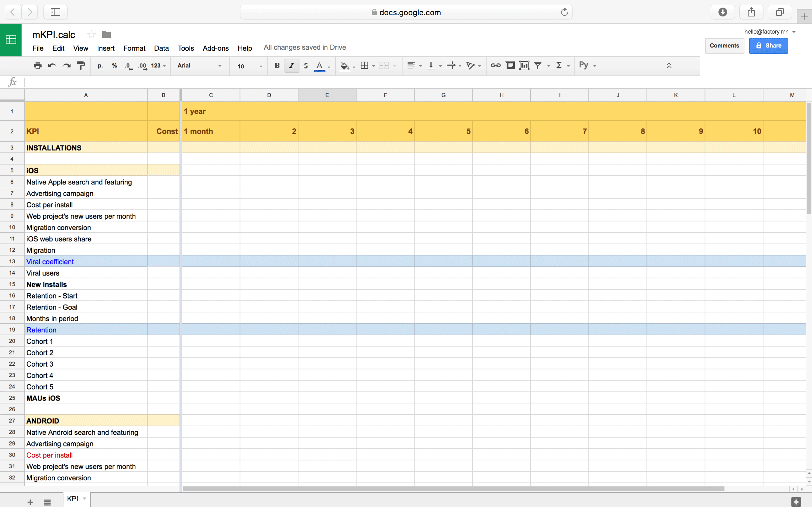Open the fill color paint bucket

(x=344, y=66)
